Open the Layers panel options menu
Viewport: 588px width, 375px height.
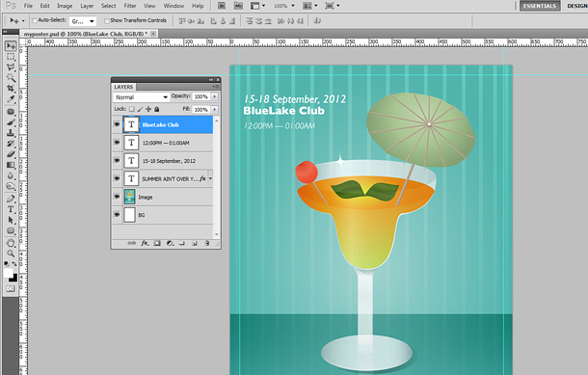click(216, 87)
